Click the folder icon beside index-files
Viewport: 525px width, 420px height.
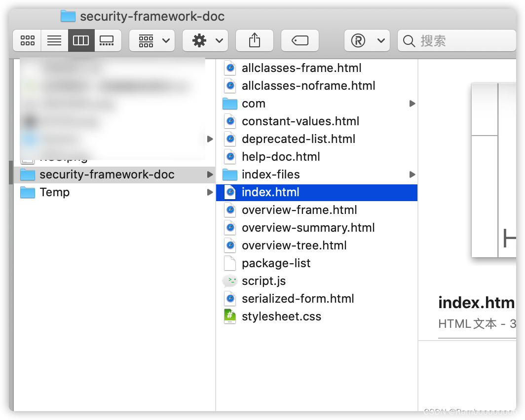[230, 175]
